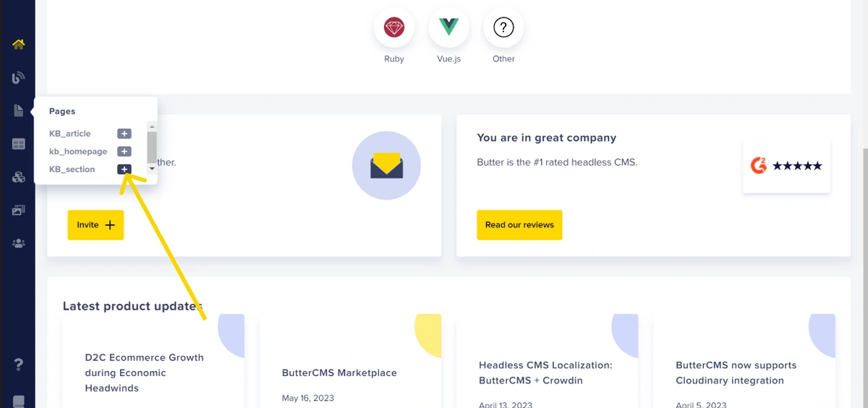Click the main page vertical scrollbar

pyautogui.click(x=865, y=279)
